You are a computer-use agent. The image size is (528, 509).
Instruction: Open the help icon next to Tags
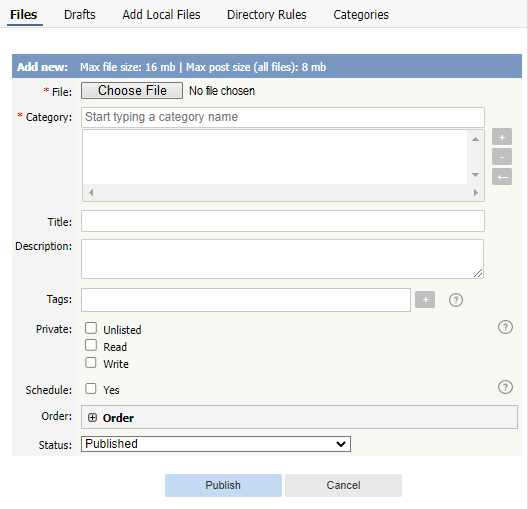click(456, 300)
